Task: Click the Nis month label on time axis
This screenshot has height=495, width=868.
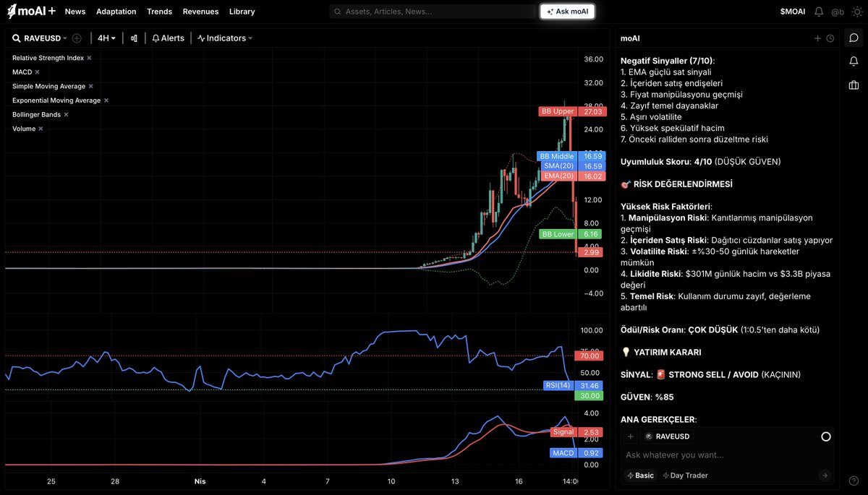Action: pyautogui.click(x=200, y=481)
